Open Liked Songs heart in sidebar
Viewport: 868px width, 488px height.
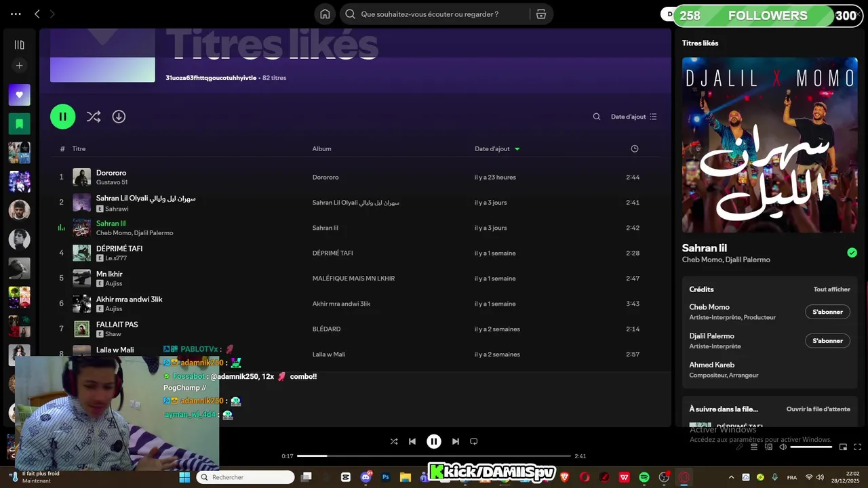(x=19, y=95)
